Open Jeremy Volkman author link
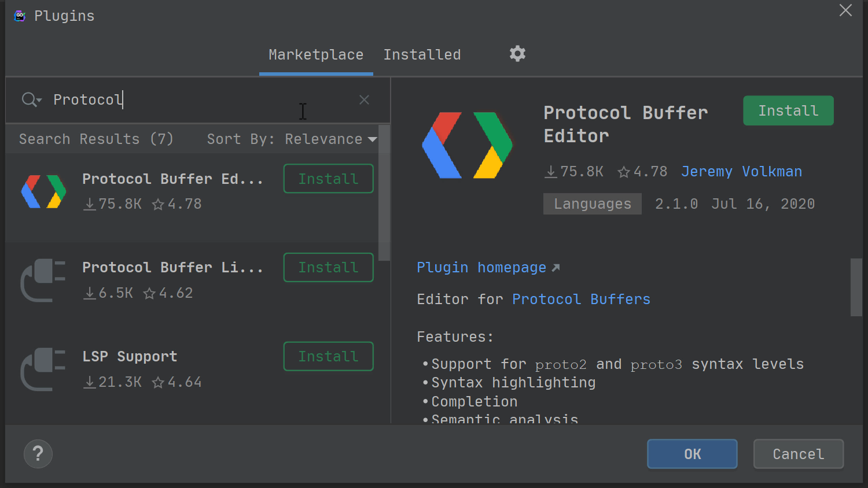The image size is (868, 488). [741, 172]
